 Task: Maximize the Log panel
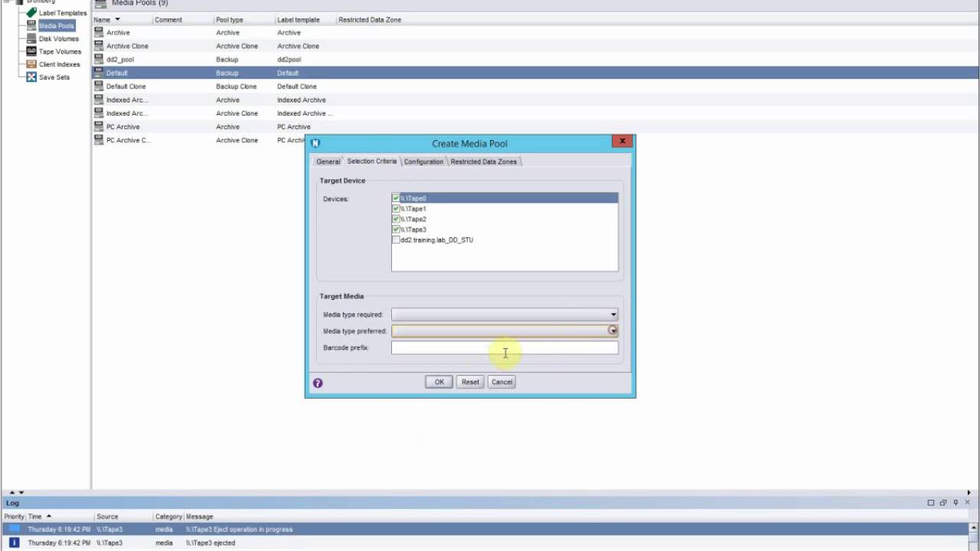point(930,503)
